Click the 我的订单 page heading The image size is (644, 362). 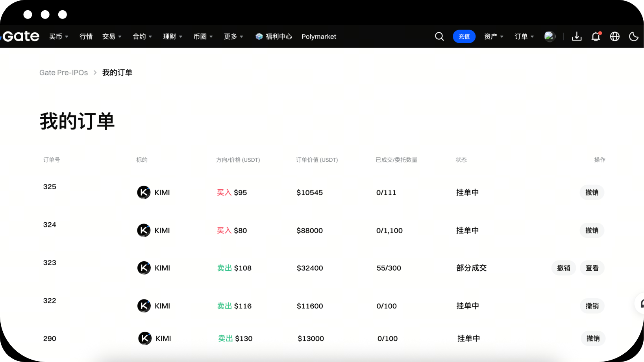pyautogui.click(x=77, y=121)
